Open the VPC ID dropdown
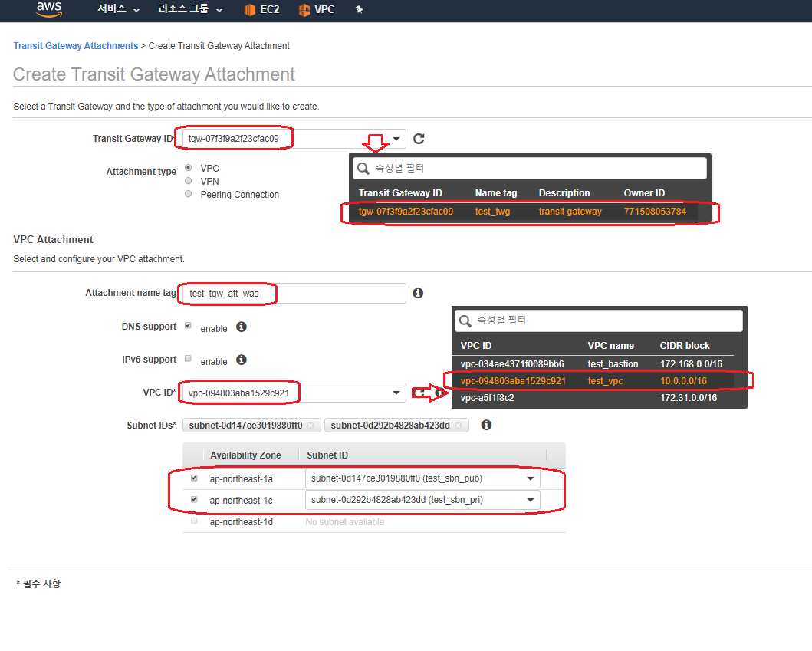 294,393
